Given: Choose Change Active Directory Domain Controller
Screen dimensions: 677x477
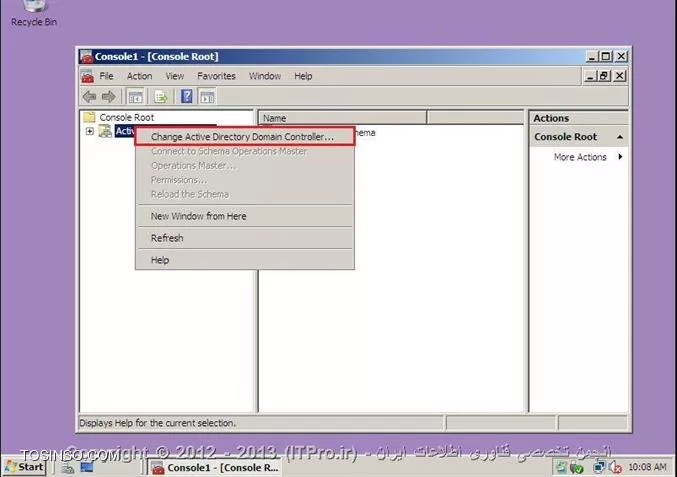Looking at the screenshot, I should click(245, 137).
